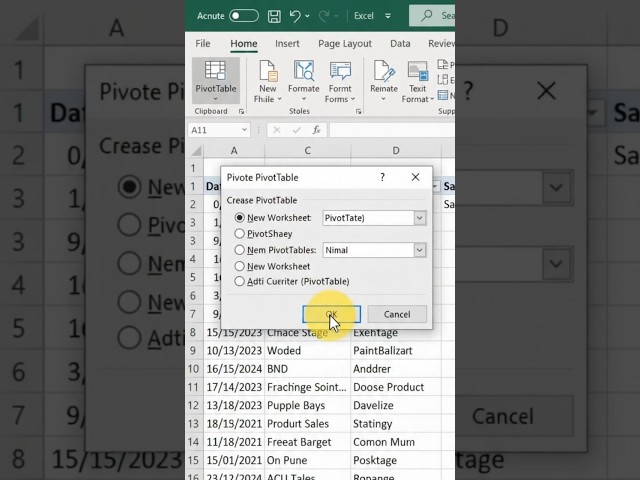Select column C header
This screenshot has height=480, width=640.
(x=307, y=151)
